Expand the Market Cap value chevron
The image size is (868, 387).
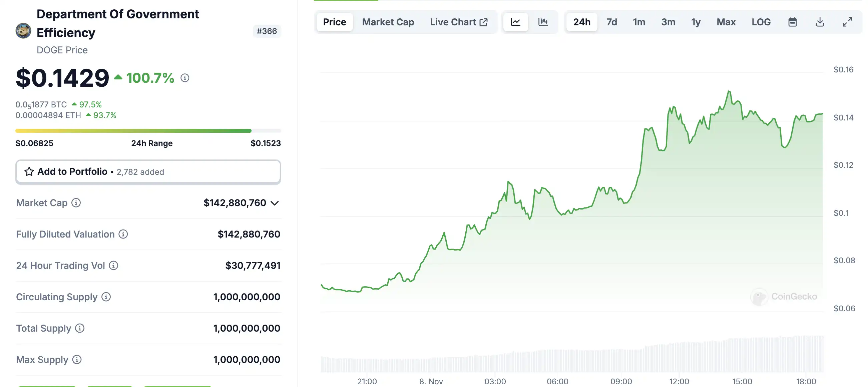pos(275,203)
